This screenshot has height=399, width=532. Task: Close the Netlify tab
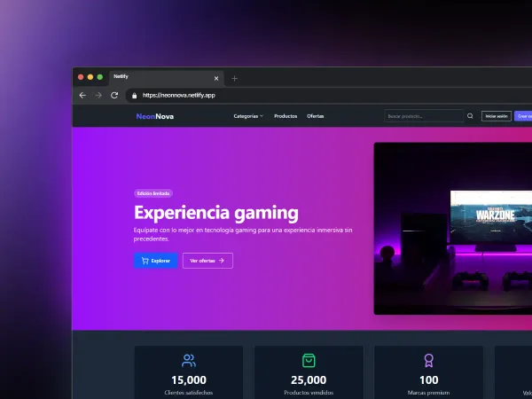click(x=216, y=78)
